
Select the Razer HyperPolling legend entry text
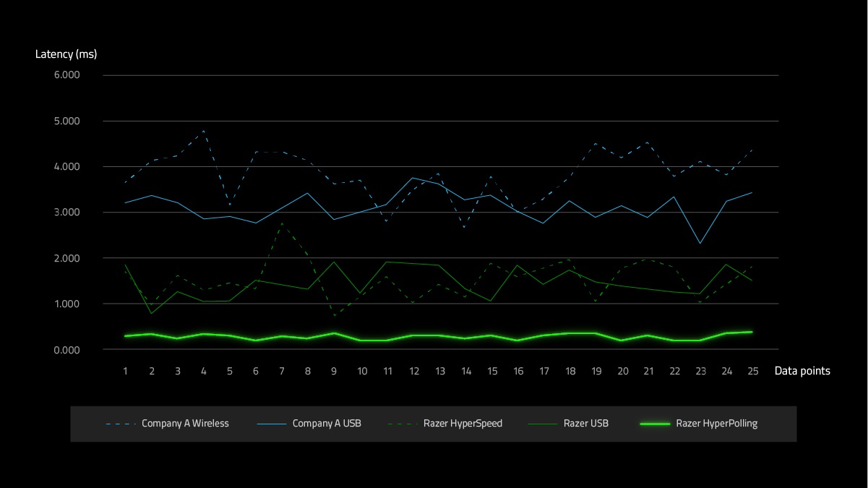[x=716, y=424]
